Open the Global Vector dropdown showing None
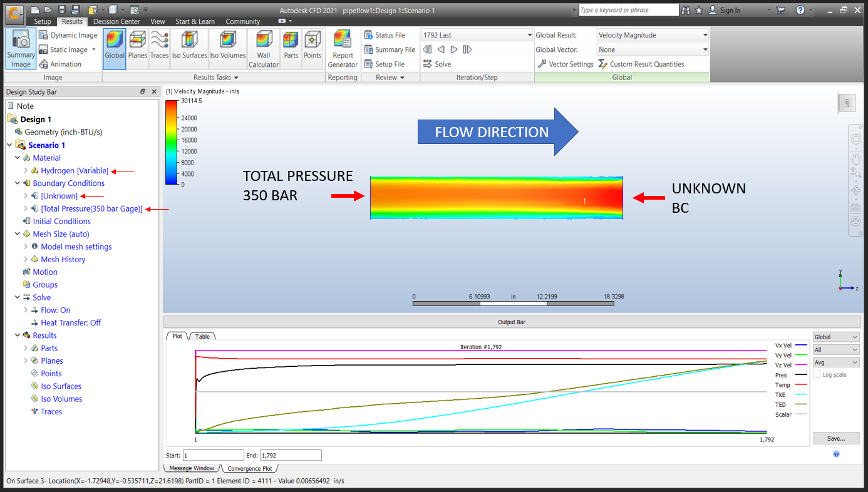This screenshot has height=492, width=868. pyautogui.click(x=651, y=49)
